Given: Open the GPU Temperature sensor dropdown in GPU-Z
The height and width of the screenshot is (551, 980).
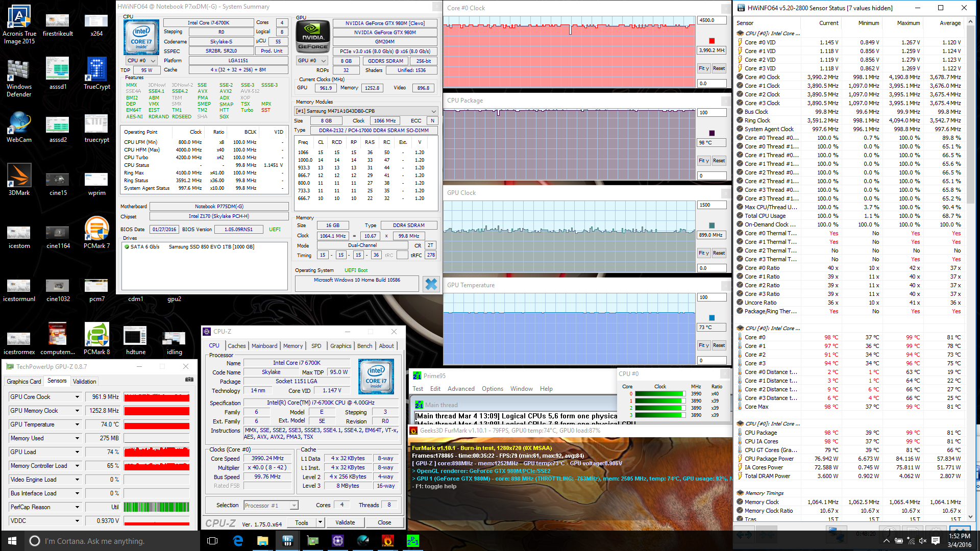Looking at the screenshot, I should [78, 424].
